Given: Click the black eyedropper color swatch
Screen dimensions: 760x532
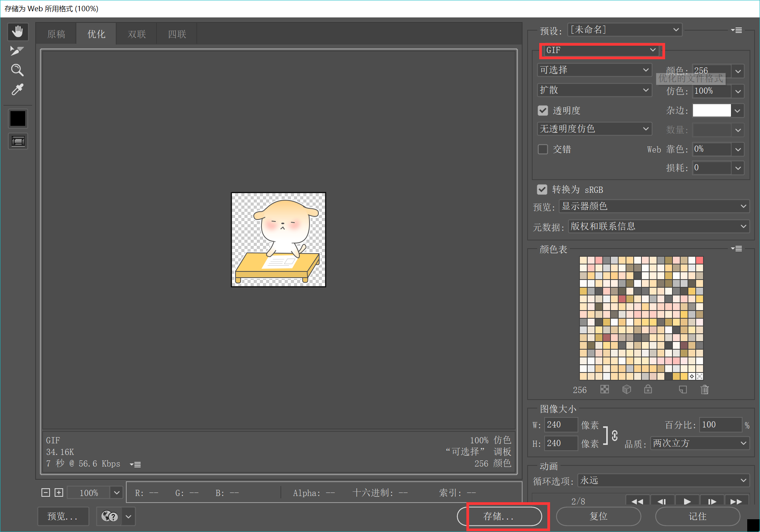Looking at the screenshot, I should pos(18,118).
